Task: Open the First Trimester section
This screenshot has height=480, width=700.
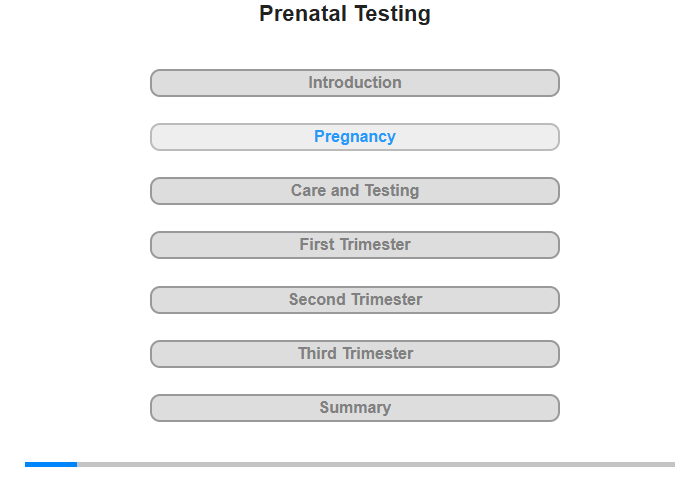Action: point(355,245)
